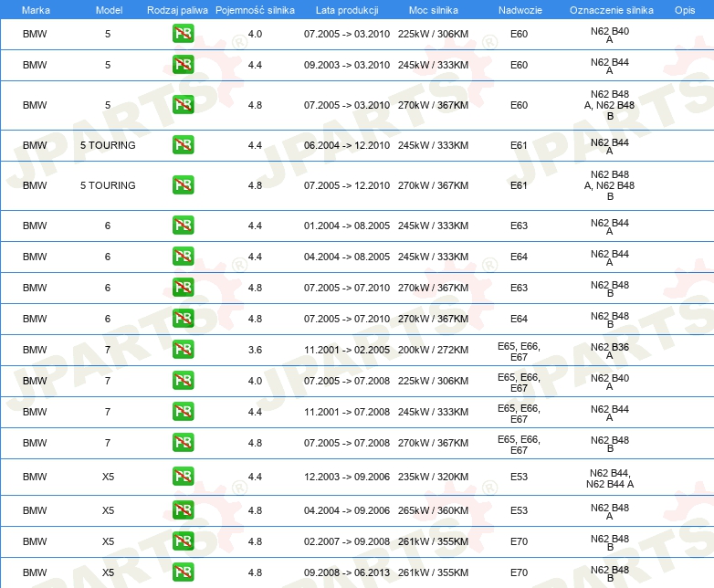This screenshot has width=714, height=588.
Task: Click fuel icon in the X5 265kW / 360KM row
Action: (x=183, y=510)
